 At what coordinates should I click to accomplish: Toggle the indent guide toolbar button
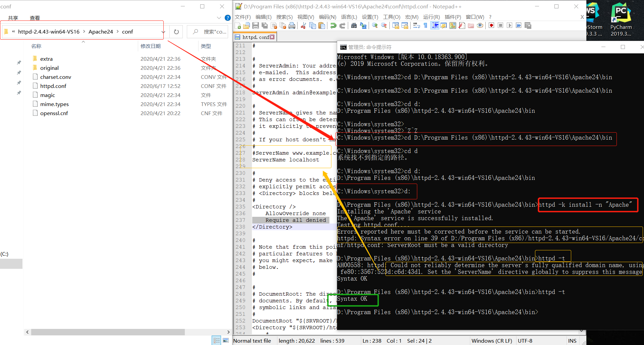pyautogui.click(x=435, y=26)
